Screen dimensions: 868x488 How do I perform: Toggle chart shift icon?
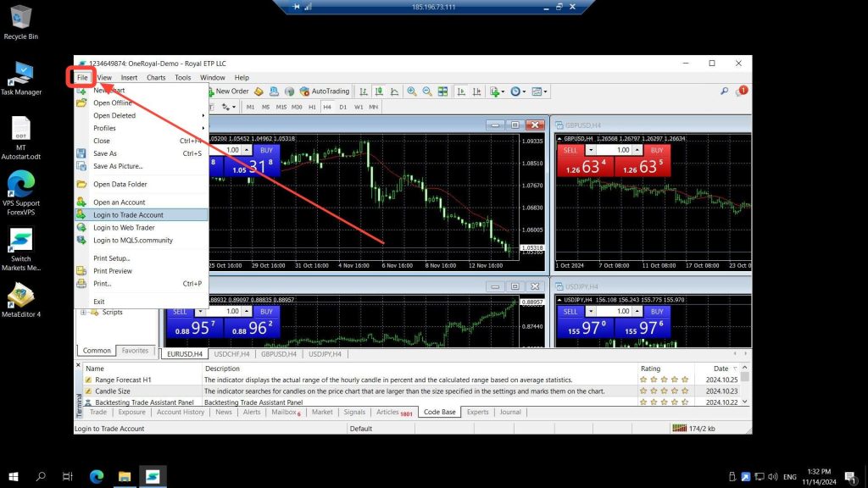tap(476, 91)
